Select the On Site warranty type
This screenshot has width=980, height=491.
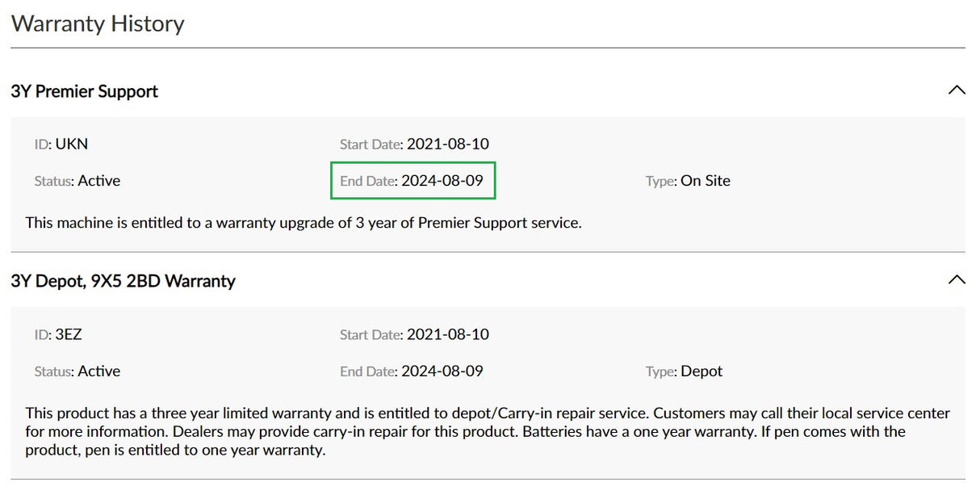pyautogui.click(x=707, y=181)
